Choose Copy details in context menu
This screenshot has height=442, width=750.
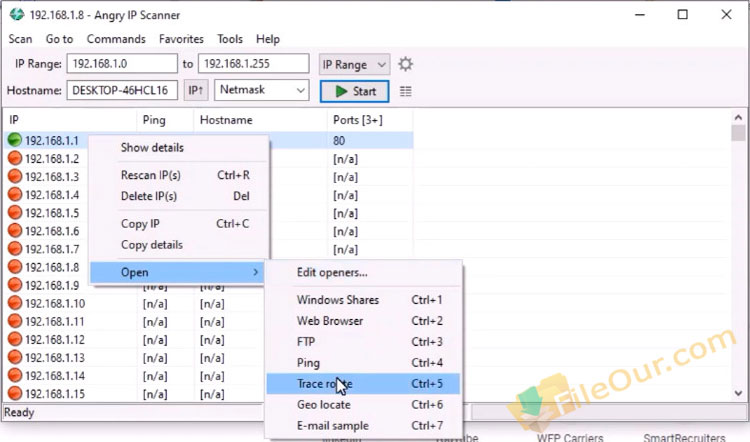click(179, 244)
